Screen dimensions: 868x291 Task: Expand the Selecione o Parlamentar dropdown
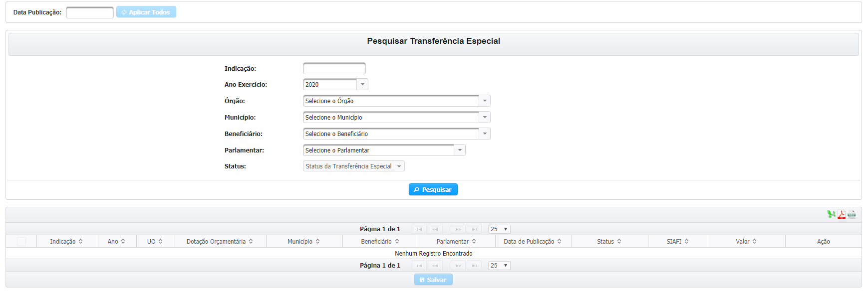click(x=460, y=150)
